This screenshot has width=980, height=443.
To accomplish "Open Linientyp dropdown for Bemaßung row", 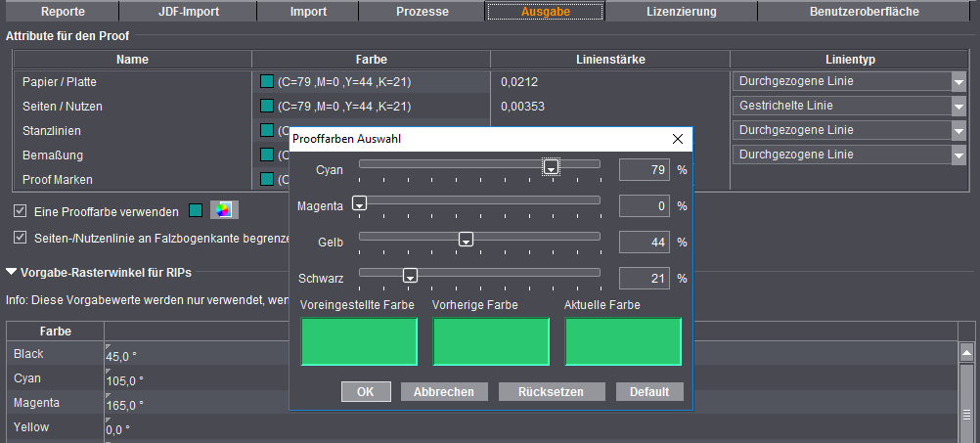I will tap(958, 155).
